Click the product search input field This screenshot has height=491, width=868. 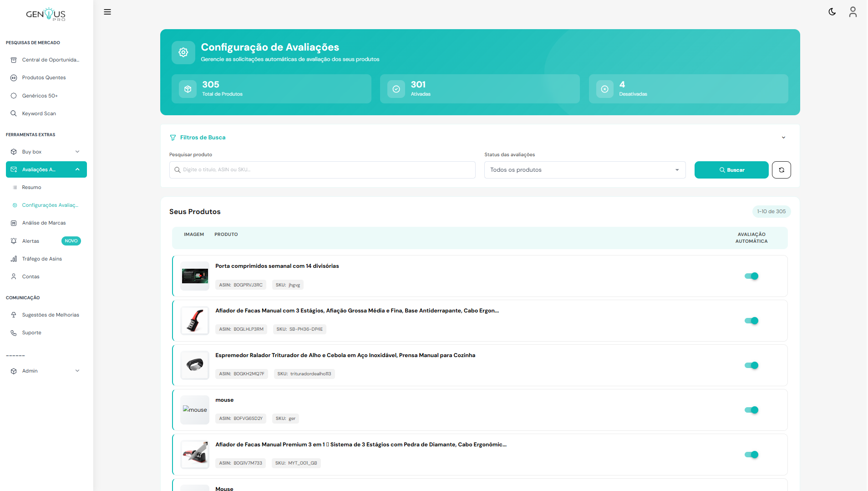(322, 170)
